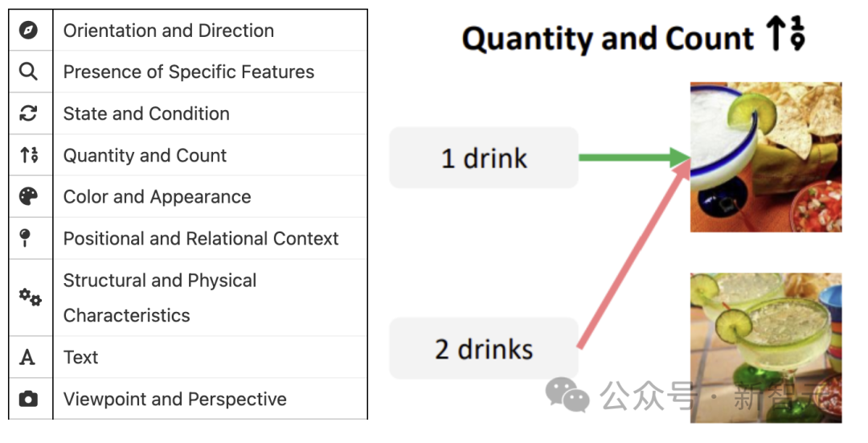Viewport: 868px width, 443px height.
Task: Click the sync arrows State and Condition icon
Action: point(29,113)
